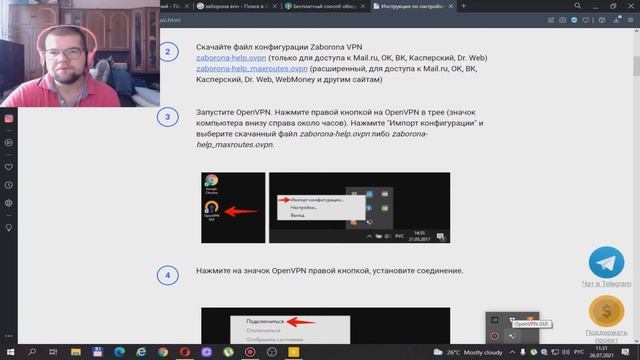Open Windows taskbar search
This screenshot has height=360, width=640.
[x=32, y=352]
